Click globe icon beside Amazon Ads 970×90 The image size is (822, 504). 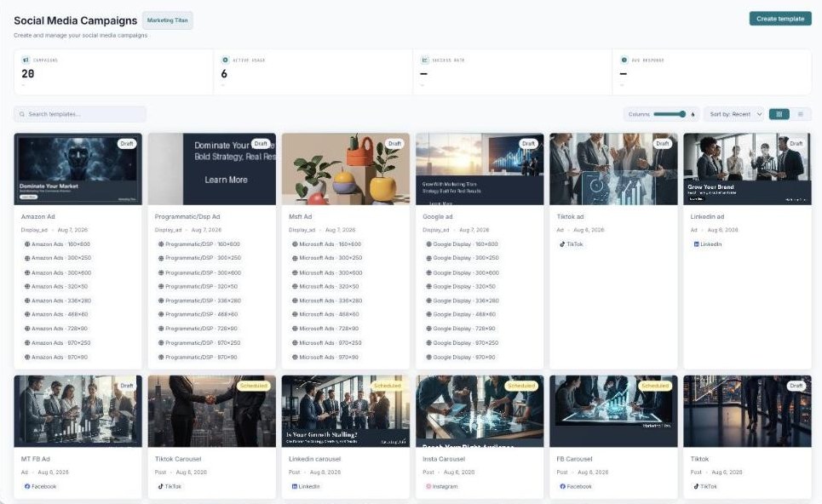tap(27, 358)
